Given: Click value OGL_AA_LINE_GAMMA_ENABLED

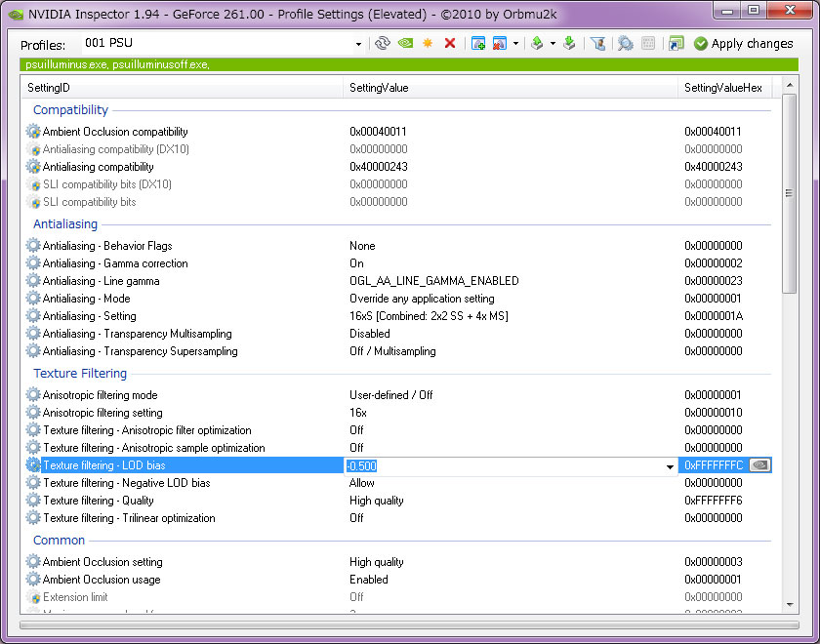Looking at the screenshot, I should [x=434, y=281].
